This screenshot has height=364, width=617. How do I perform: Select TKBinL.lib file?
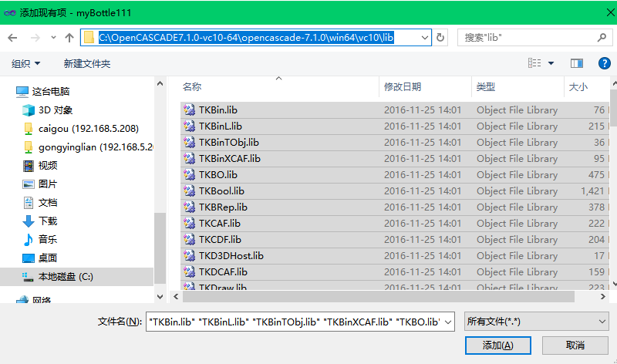(x=395, y=126)
